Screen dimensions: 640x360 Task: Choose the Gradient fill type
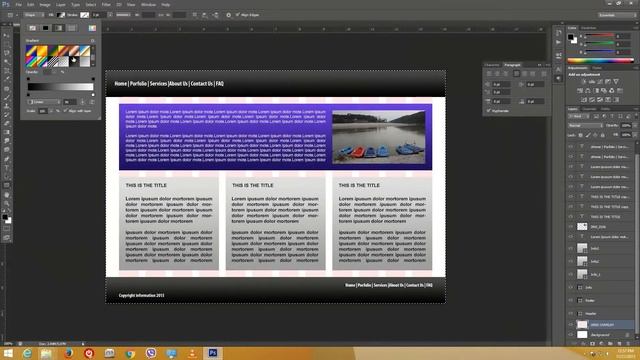58,28
